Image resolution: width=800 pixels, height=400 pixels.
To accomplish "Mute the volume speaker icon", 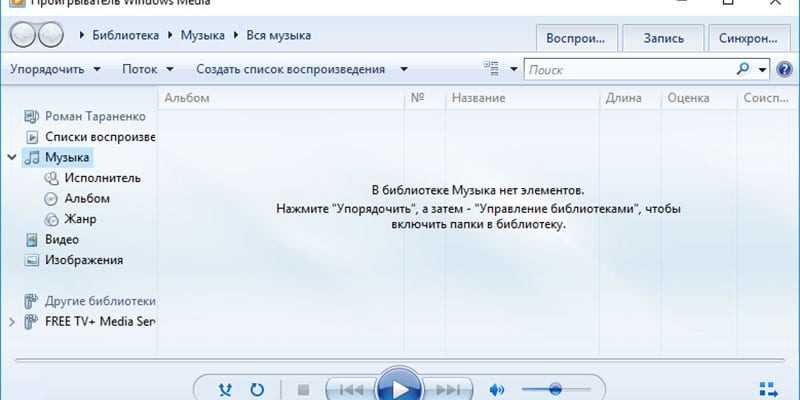I will coord(496,390).
